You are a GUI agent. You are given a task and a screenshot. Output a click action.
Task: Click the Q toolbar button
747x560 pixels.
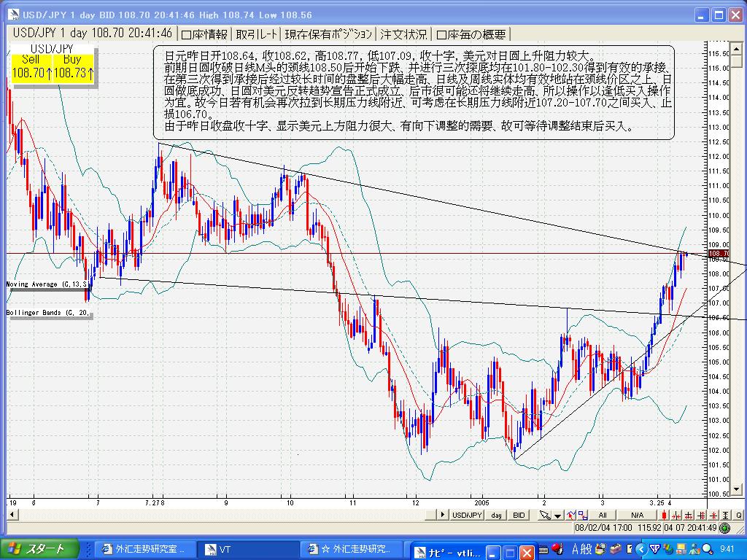tap(738, 515)
